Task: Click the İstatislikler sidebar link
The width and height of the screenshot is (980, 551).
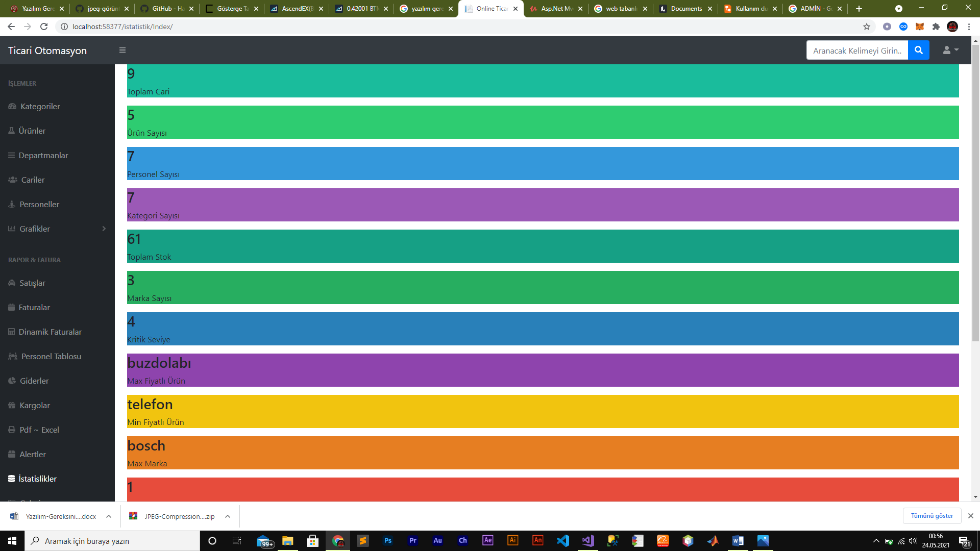Action: (37, 479)
